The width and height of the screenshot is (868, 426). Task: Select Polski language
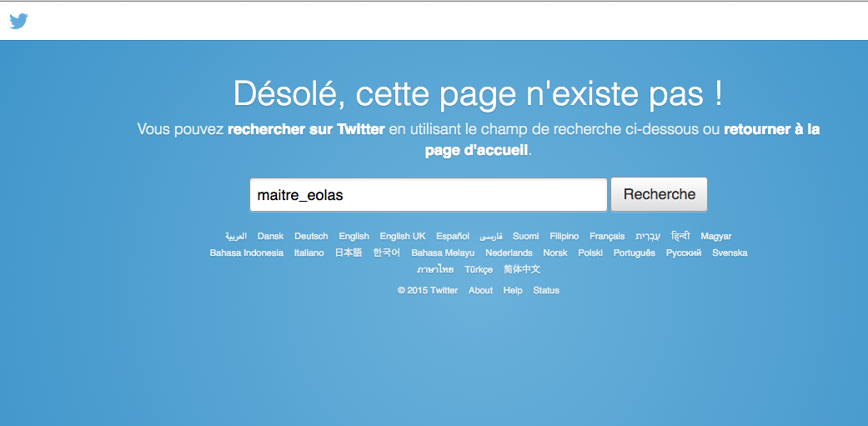tap(590, 253)
